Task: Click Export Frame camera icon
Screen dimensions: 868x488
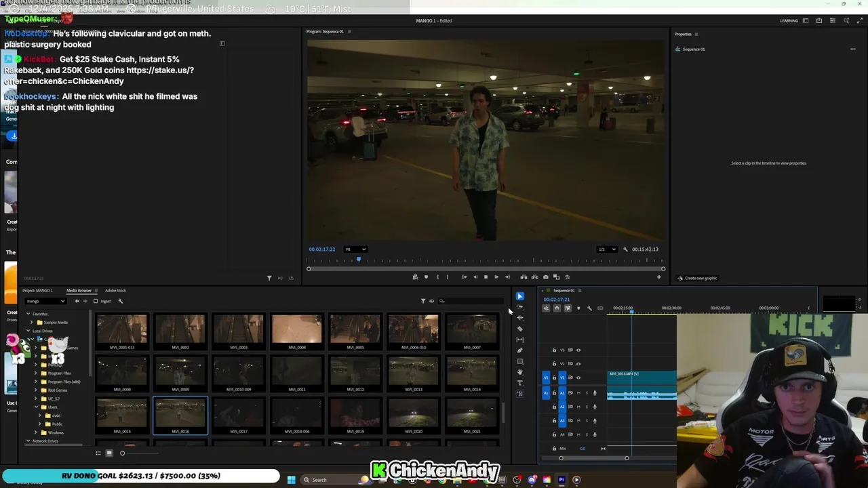Action: [545, 277]
